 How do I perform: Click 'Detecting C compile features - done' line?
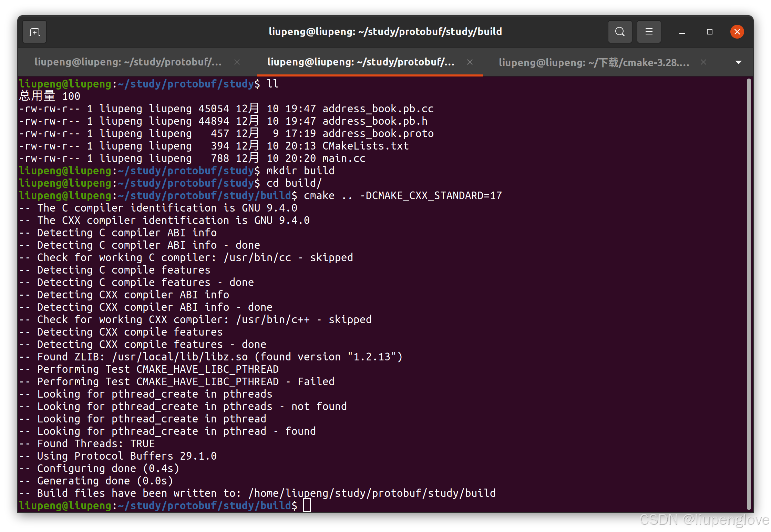(136, 283)
